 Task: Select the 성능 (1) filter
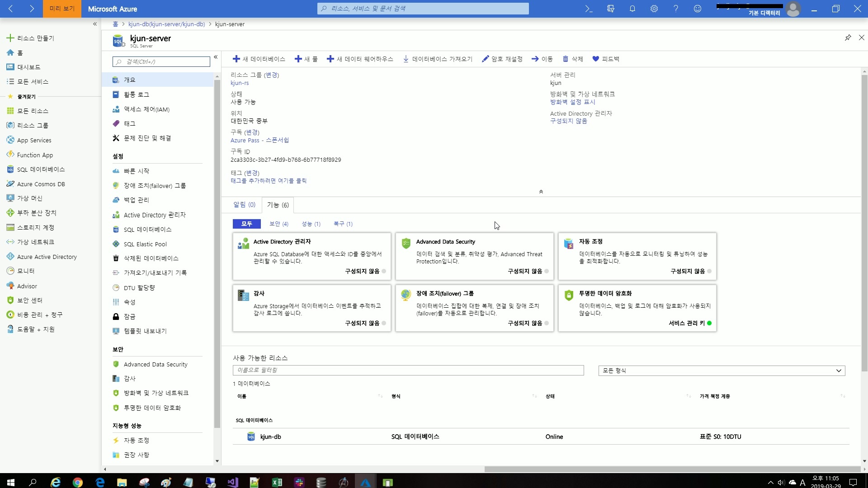click(x=311, y=224)
